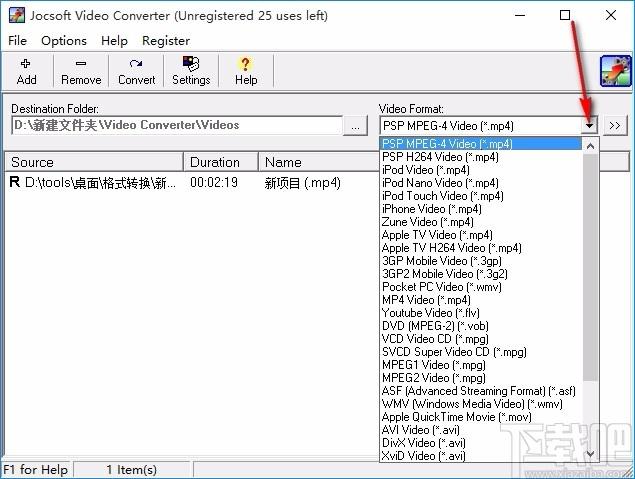Click the Name column header
This screenshot has height=479, width=635.
click(319, 162)
